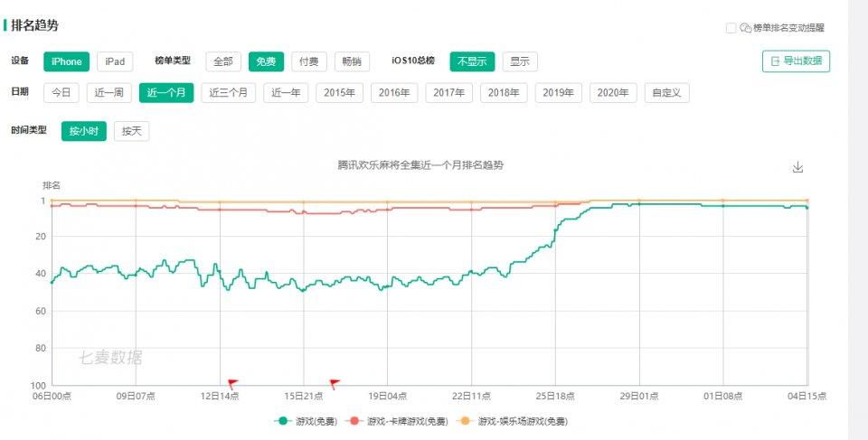
Task: Select the 近一个月 date range
Action: click(x=166, y=93)
